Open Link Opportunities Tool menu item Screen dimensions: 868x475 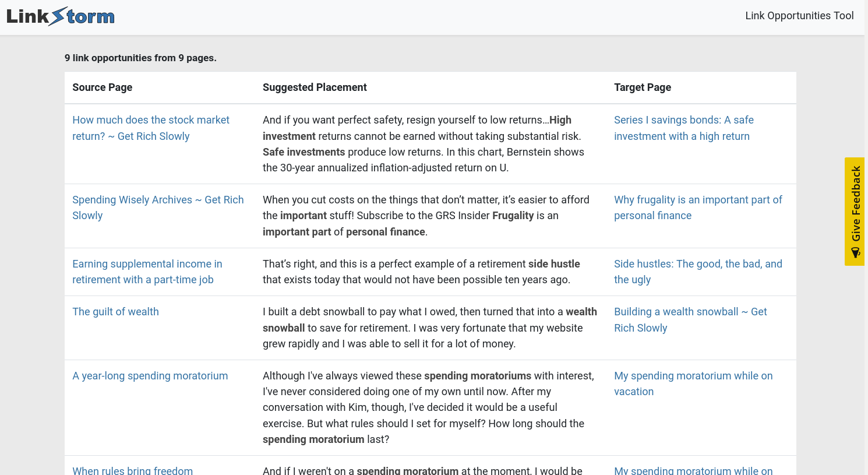[x=799, y=16]
